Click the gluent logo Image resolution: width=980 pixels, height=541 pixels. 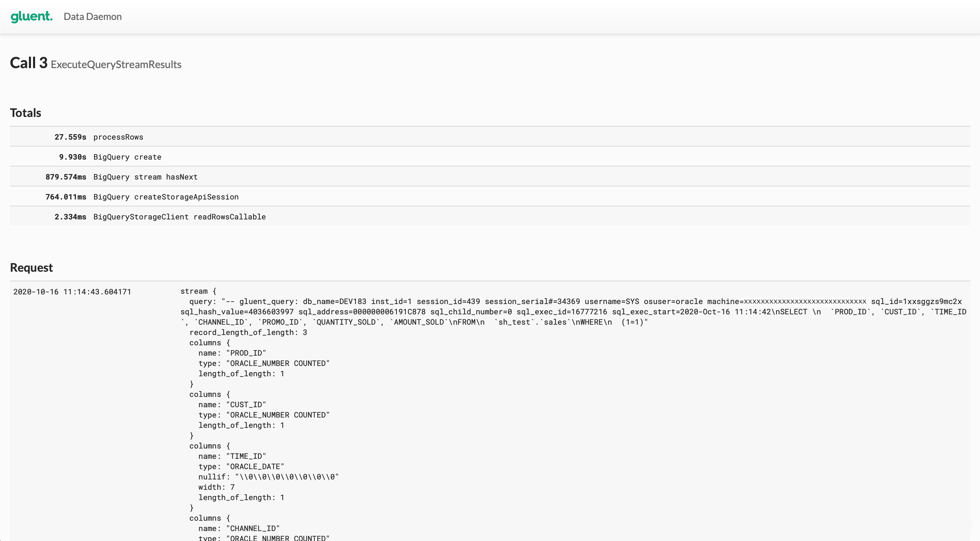[31, 17]
